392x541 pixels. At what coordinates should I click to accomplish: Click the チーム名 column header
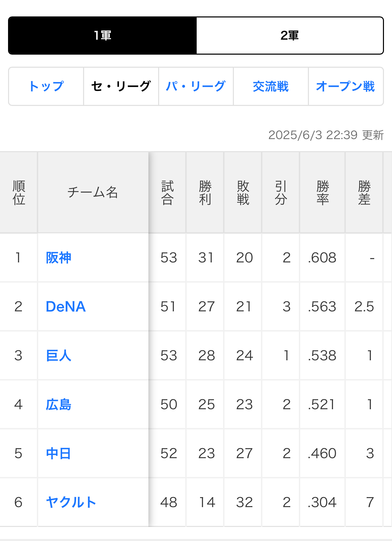pyautogui.click(x=93, y=193)
